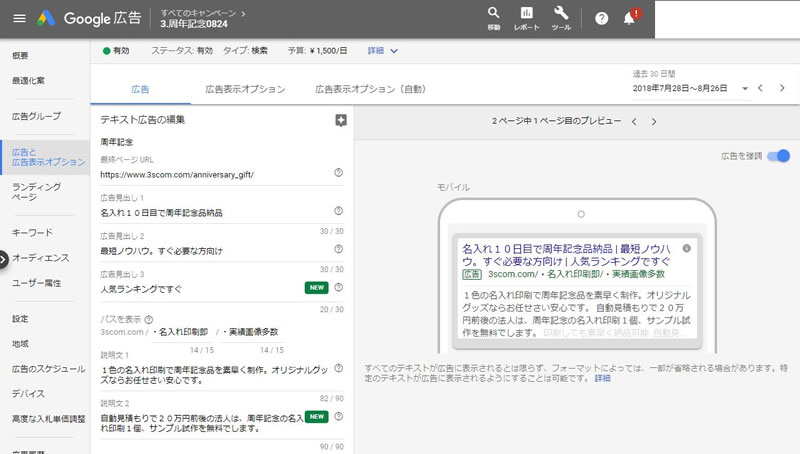Viewport: 800px width, 454px height.
Task: Select キーワード in left sidebar
Action: tap(32, 232)
